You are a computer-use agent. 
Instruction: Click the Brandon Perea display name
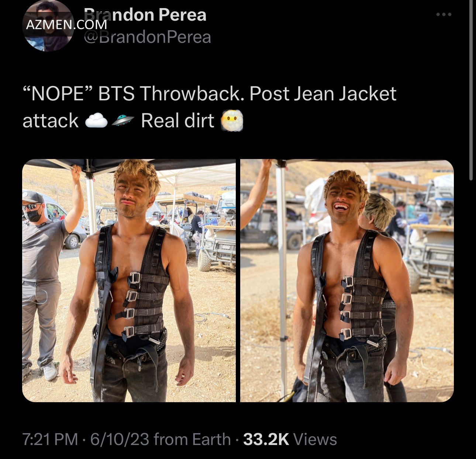(145, 15)
